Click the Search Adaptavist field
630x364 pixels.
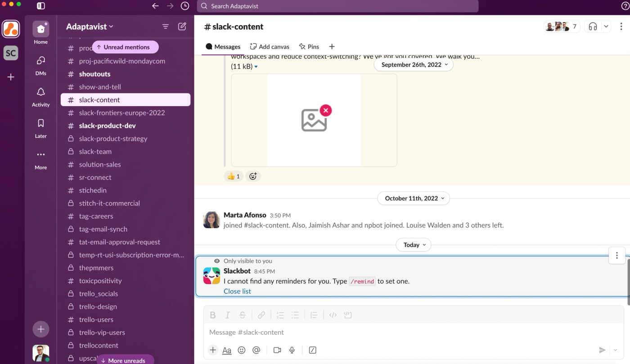[337, 6]
